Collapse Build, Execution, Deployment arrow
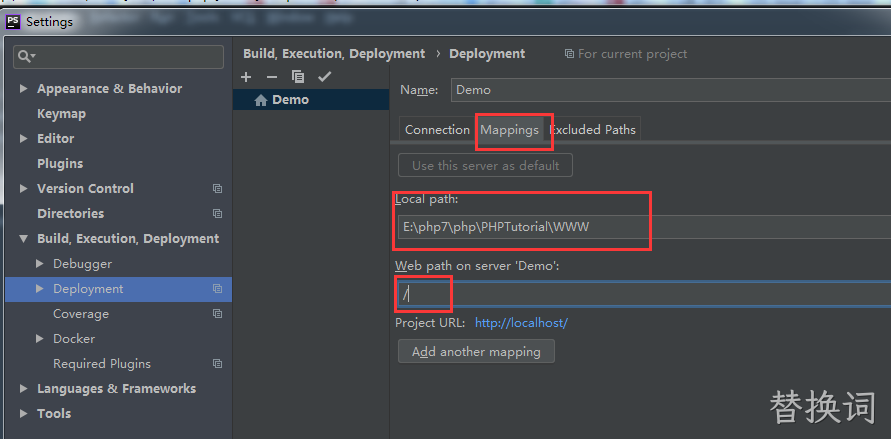The height and width of the screenshot is (439, 891). pyautogui.click(x=23, y=239)
